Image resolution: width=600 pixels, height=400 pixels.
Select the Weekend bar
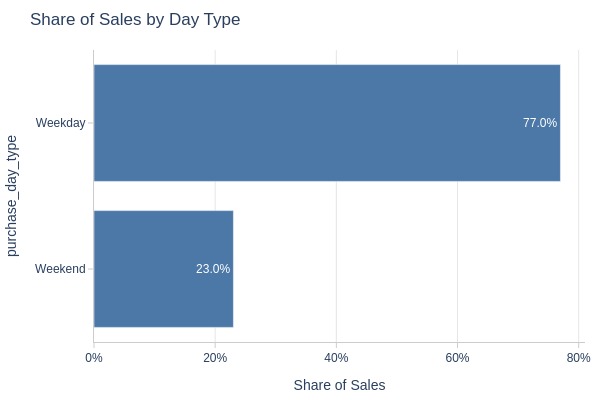point(163,269)
